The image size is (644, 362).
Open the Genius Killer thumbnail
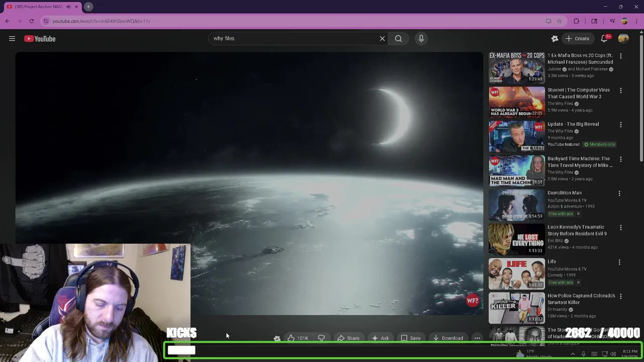(x=517, y=308)
